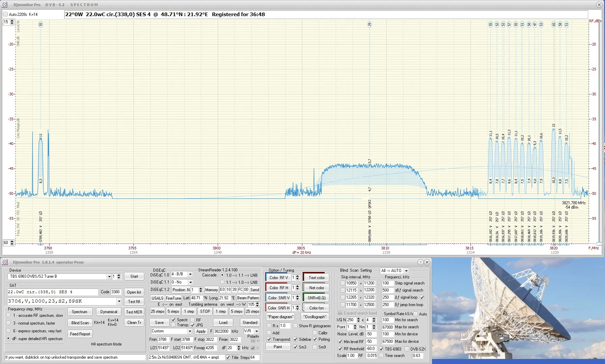The height and width of the screenshot is (364, 605).
Task: Open the DiSEqC 1.0 port dropdown
Action: 190,274
